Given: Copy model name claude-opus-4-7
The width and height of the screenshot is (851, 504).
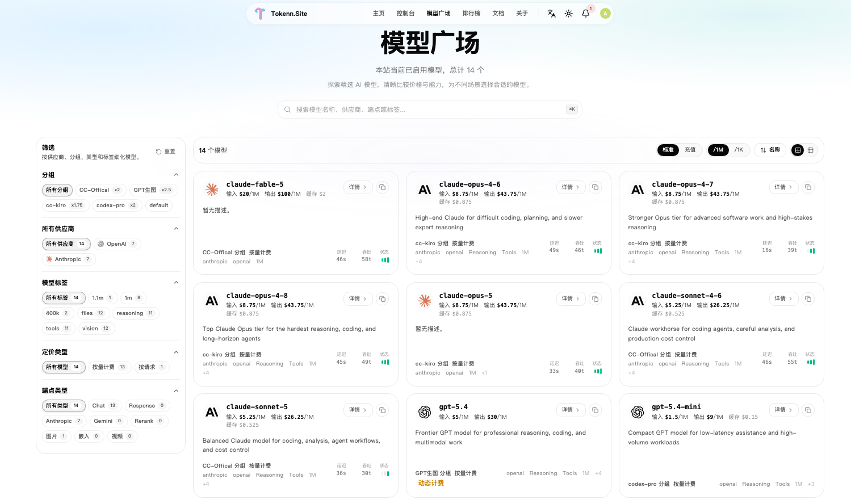Looking at the screenshot, I should (808, 187).
